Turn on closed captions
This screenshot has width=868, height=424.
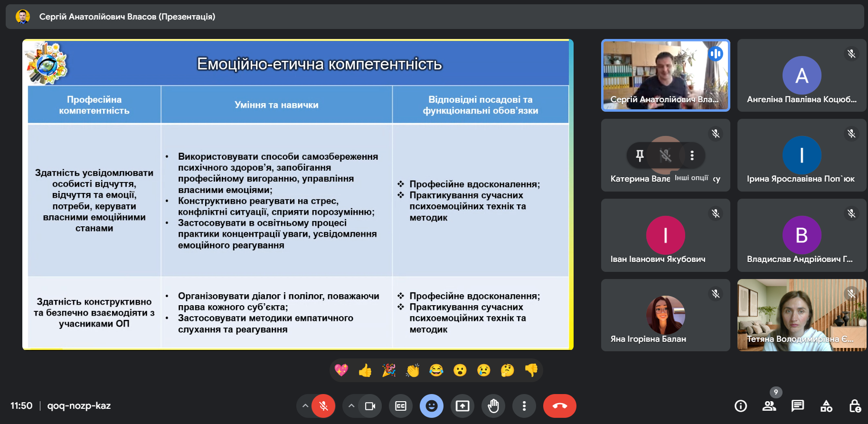[401, 406]
